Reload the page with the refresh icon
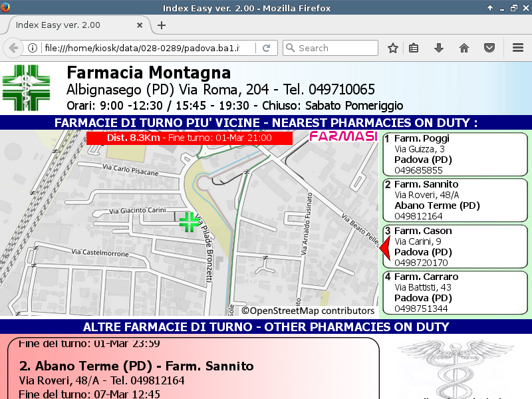The height and width of the screenshot is (399, 532). click(266, 48)
